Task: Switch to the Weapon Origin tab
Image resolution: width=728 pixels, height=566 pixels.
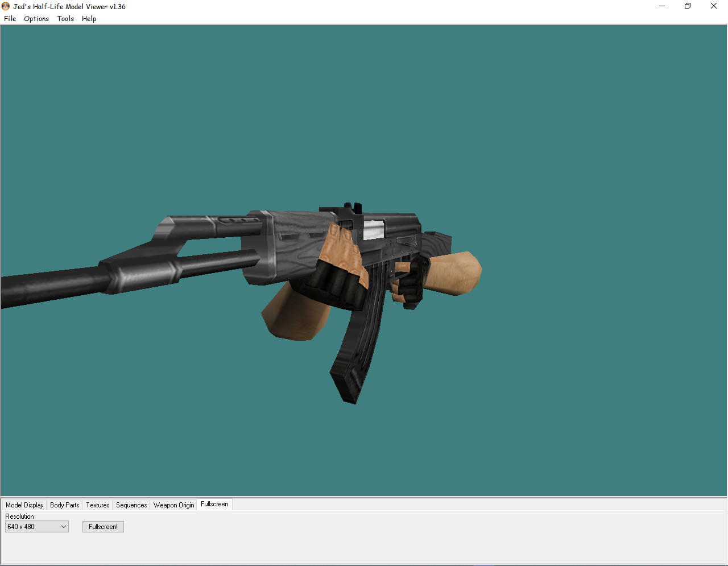Action: pyautogui.click(x=173, y=505)
